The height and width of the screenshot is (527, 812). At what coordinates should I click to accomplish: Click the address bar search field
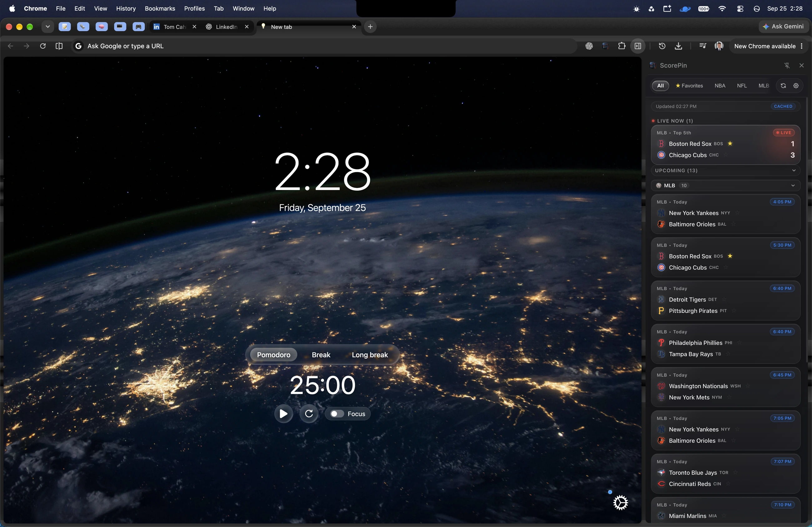point(324,46)
